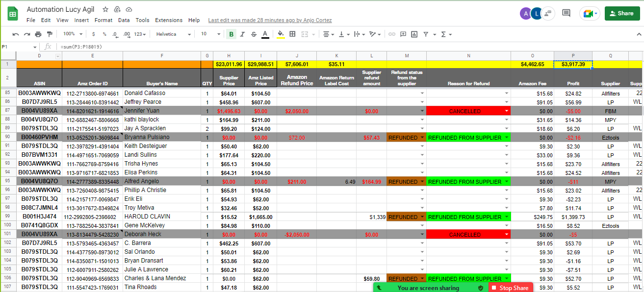Click the name box showing P1
This screenshot has width=644, height=292.
pyautogui.click(x=20, y=47)
